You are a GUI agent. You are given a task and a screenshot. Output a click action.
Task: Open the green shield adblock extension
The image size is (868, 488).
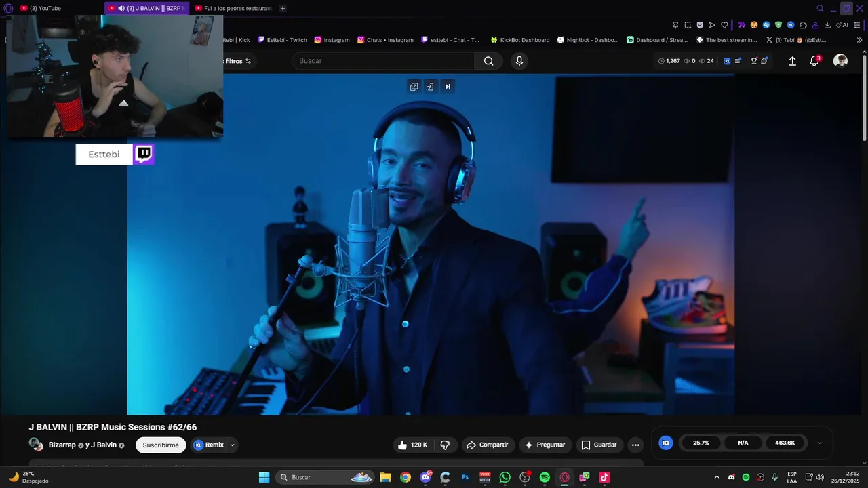coord(778,25)
